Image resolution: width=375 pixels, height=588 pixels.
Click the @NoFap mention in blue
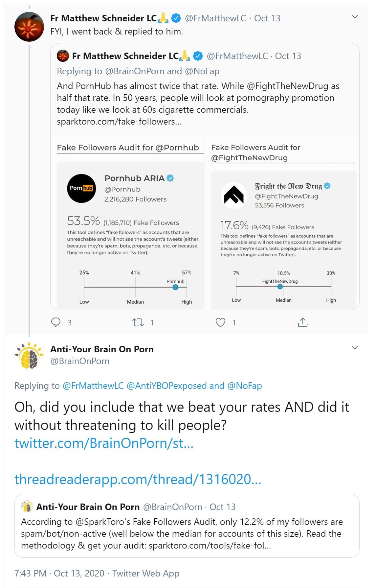point(244,386)
